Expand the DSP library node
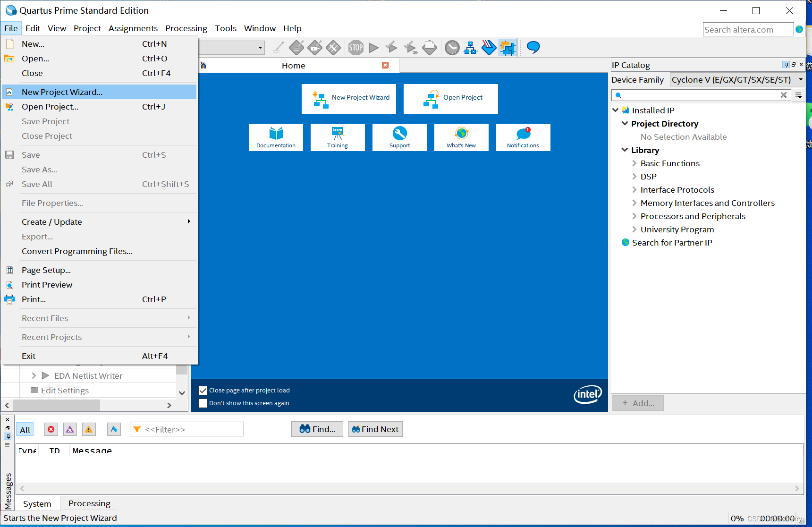The height and width of the screenshot is (527, 812). [x=634, y=176]
